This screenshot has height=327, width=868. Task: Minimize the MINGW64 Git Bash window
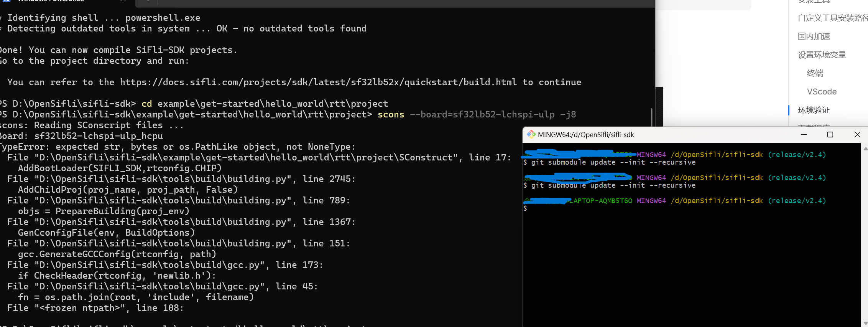804,134
